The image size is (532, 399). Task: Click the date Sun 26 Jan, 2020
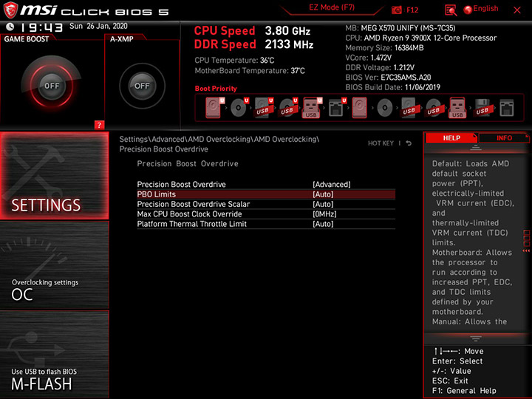tap(98, 26)
